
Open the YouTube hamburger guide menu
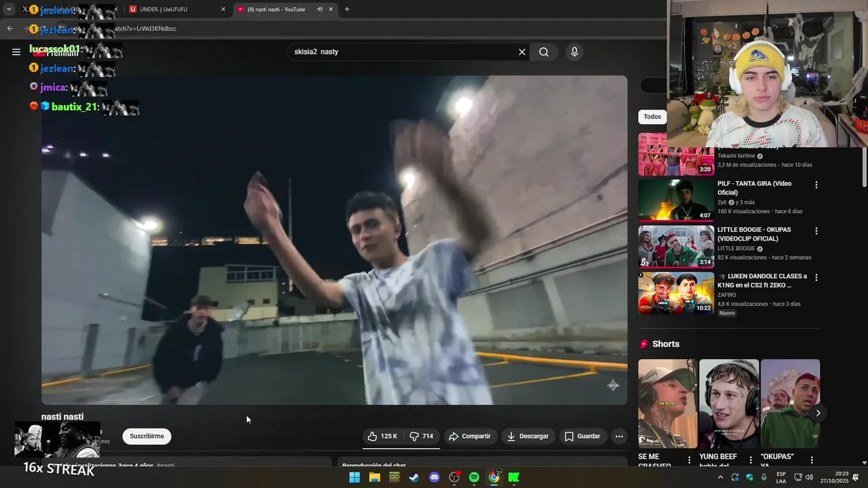coord(16,52)
